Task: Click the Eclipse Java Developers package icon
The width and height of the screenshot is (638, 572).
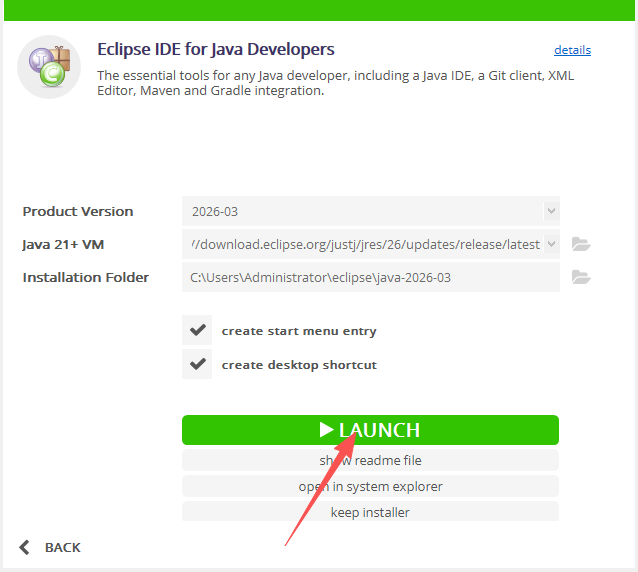Action: tap(49, 67)
